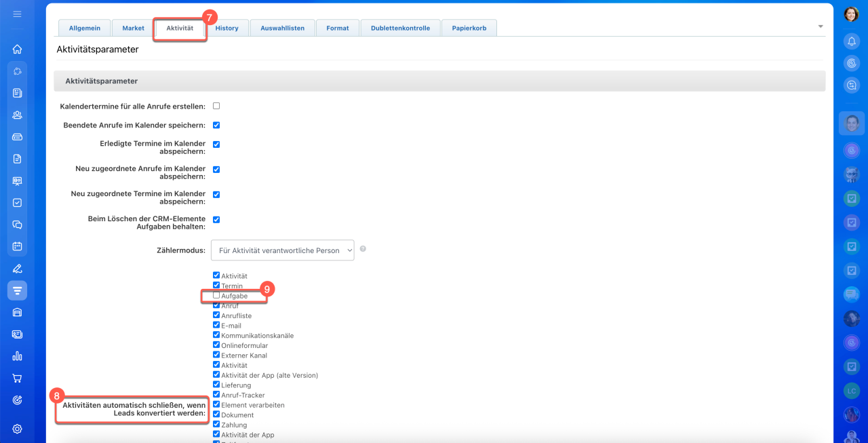
Task: Open the target goal icon in sidebar
Action: 17,400
